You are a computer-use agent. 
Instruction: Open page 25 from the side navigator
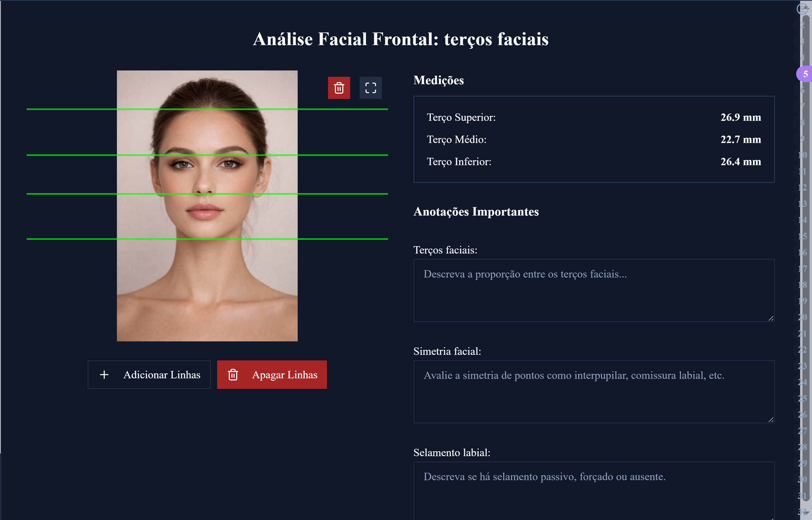click(x=802, y=398)
